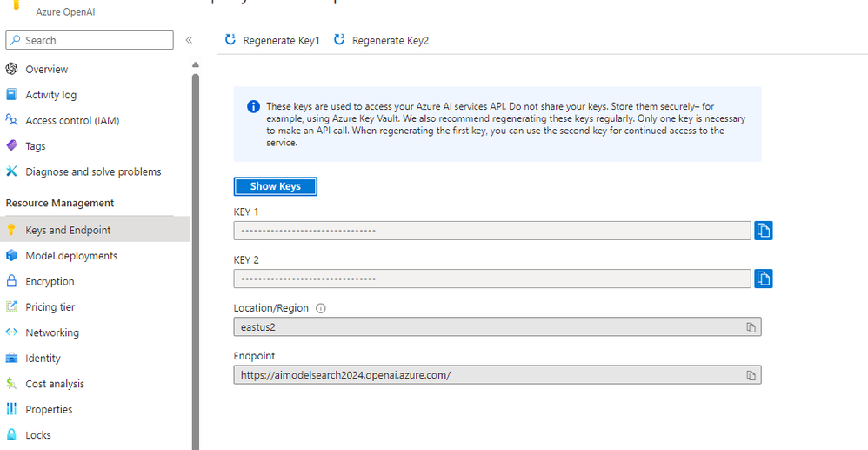
Task: Copy the Location/Region value eastus2
Action: click(x=751, y=327)
